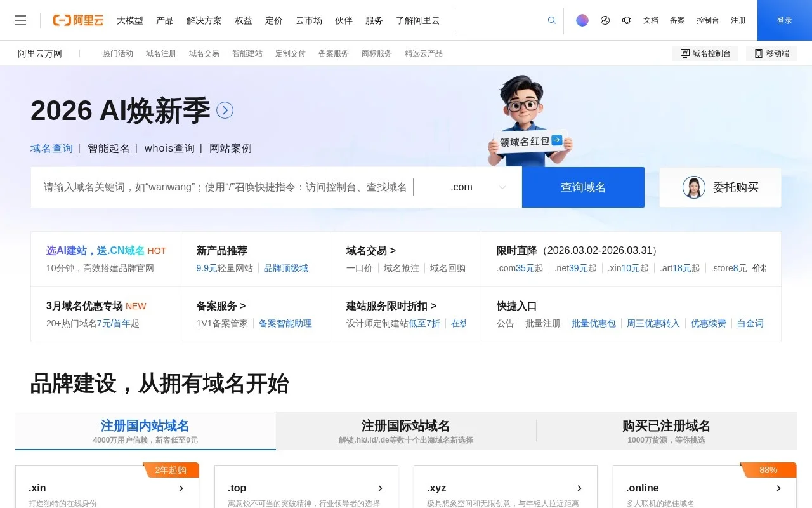Screen dimensions: 812x508
Task: Click the consultant avatar beside 委托购买
Action: click(694, 187)
